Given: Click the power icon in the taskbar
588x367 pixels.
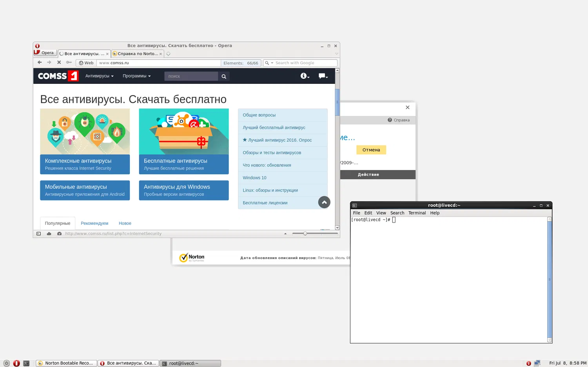Looking at the screenshot, I should coord(6,363).
